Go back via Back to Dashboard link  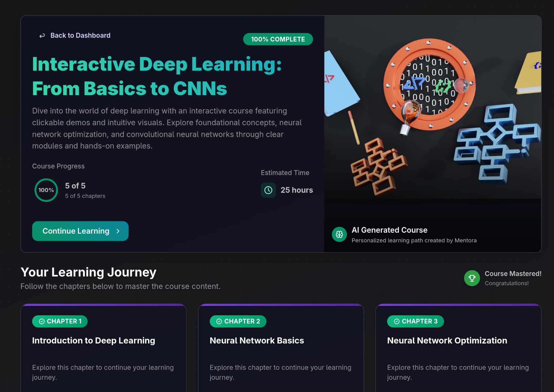click(x=75, y=35)
